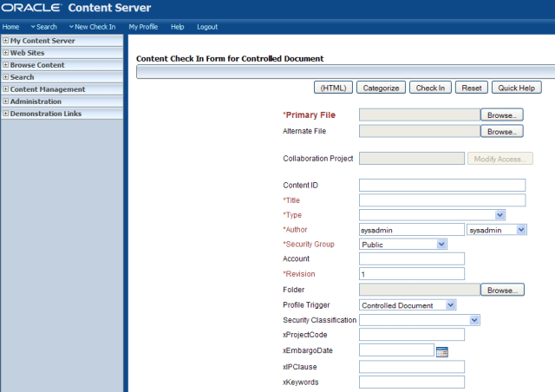Screen dimensions: 555x392
Task: Open the Security Group dropdown
Action: tap(441, 245)
